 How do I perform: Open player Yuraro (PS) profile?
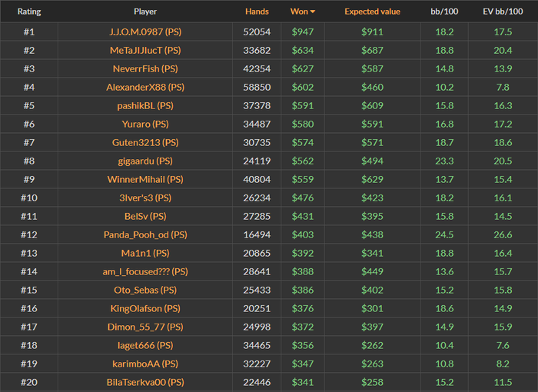145,124
